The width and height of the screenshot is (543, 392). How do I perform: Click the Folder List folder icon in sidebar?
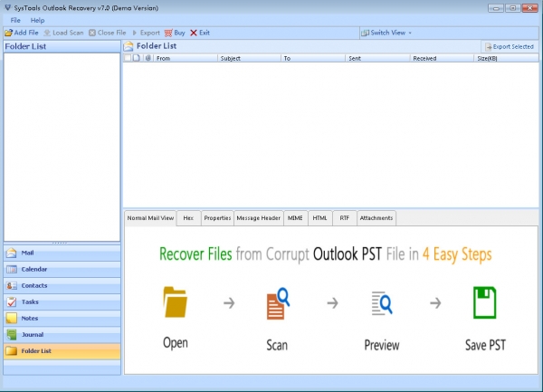[x=12, y=351]
